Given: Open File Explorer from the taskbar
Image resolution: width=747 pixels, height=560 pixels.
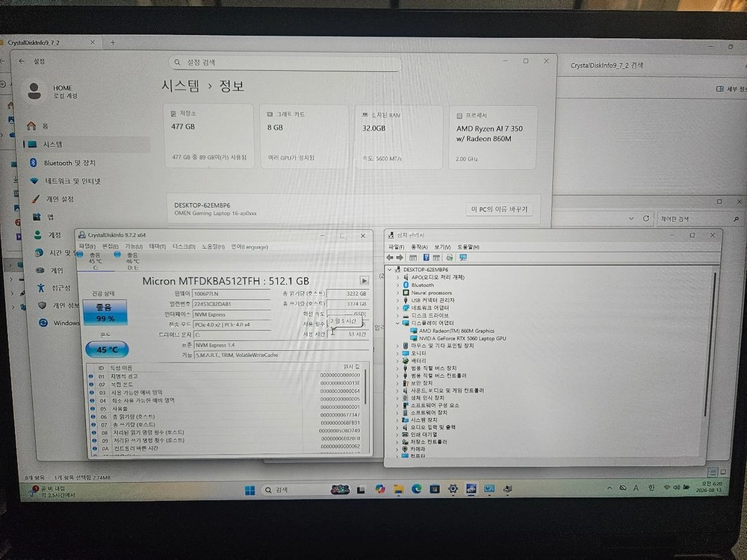Looking at the screenshot, I should coord(398,489).
